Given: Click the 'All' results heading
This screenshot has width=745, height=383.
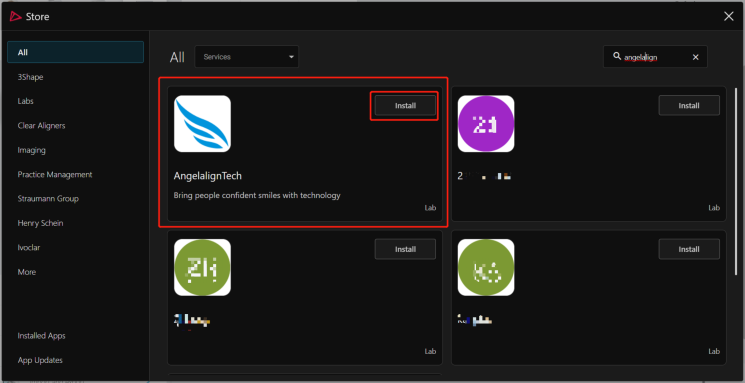Looking at the screenshot, I should (x=177, y=57).
